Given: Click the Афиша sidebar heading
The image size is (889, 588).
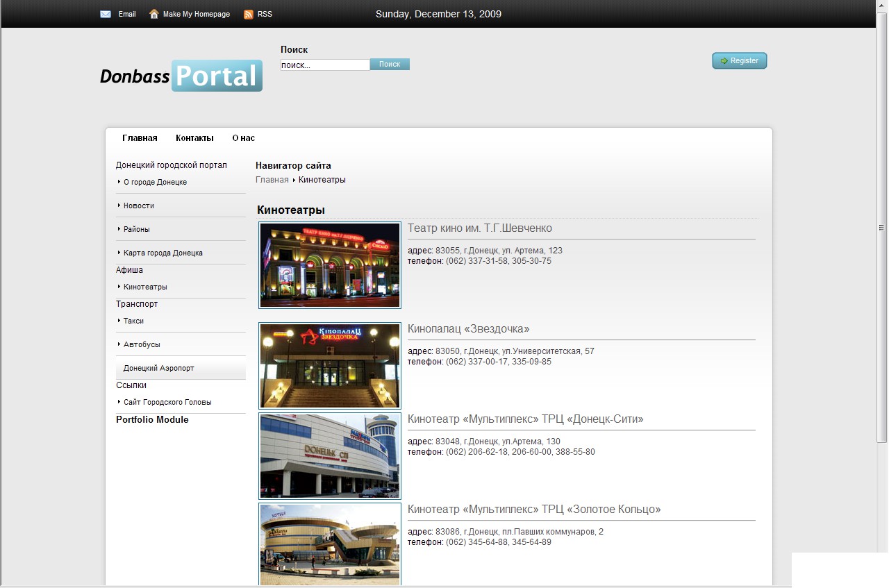Looking at the screenshot, I should [x=129, y=270].
